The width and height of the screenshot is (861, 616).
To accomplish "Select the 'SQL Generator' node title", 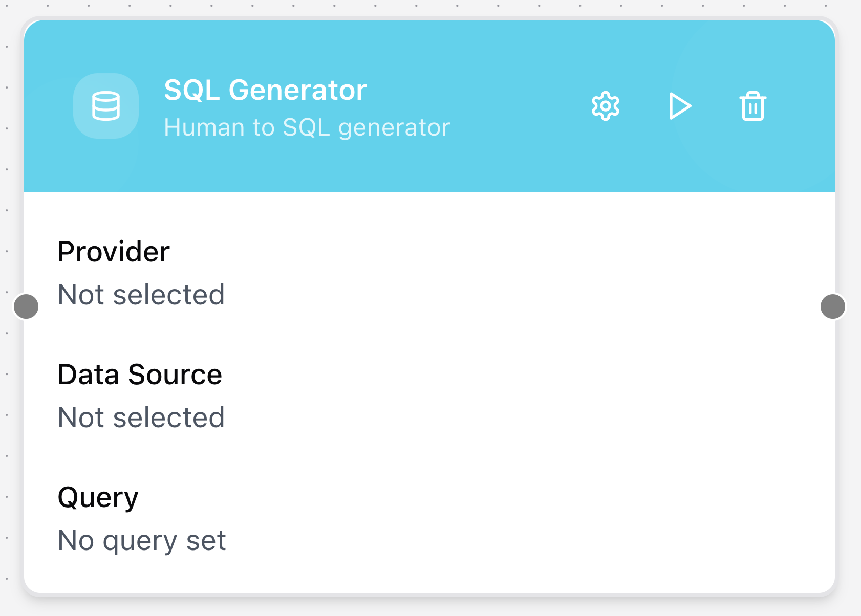I will (265, 90).
